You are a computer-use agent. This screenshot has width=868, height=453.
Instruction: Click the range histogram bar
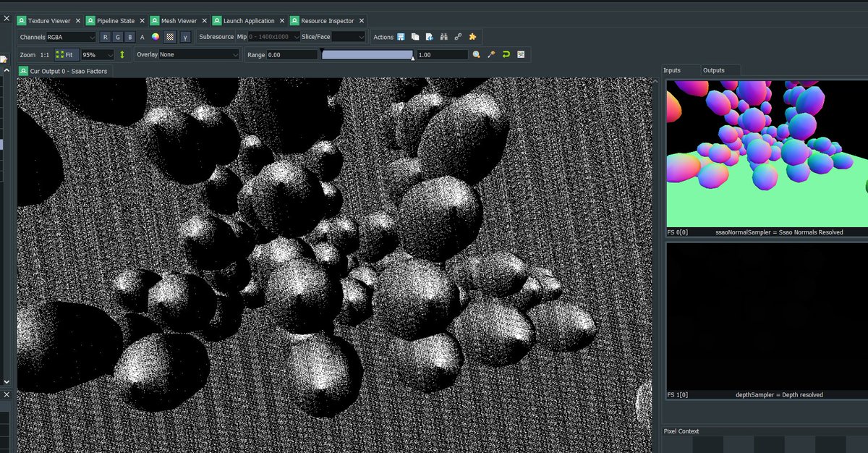tap(367, 54)
